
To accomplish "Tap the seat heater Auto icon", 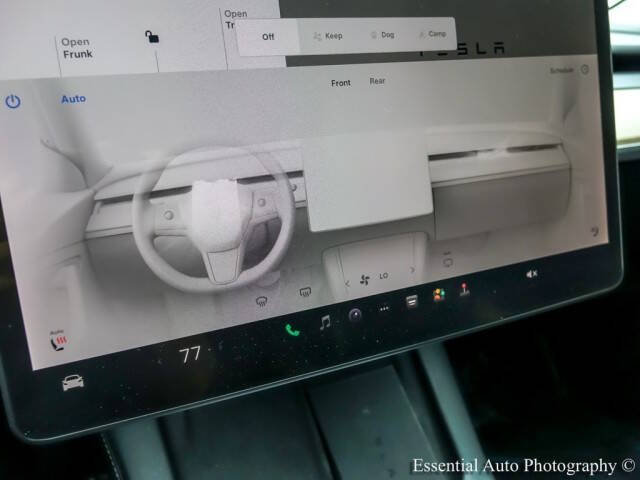I will (x=58, y=340).
